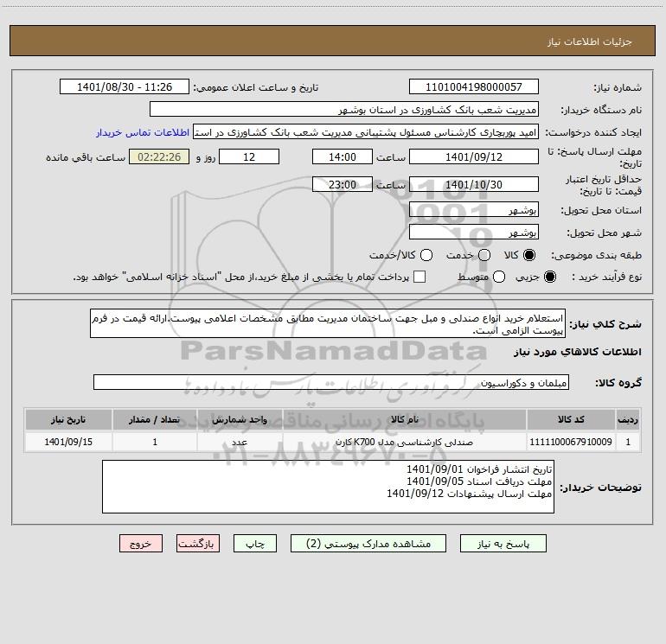The height and width of the screenshot is (644, 666).
Task: Click the need date cell 1401/09/15
Action: [68, 442]
